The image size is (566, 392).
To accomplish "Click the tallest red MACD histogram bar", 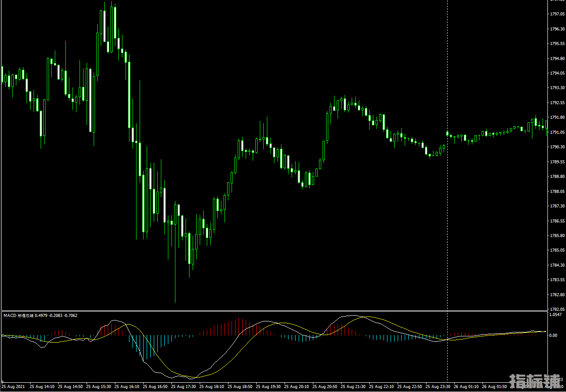I will click(x=240, y=327).
